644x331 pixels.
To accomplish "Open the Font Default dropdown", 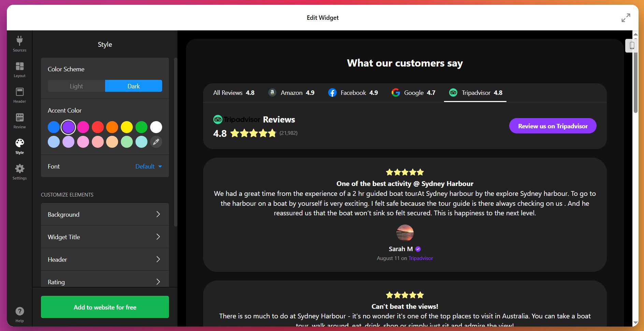I will point(148,167).
